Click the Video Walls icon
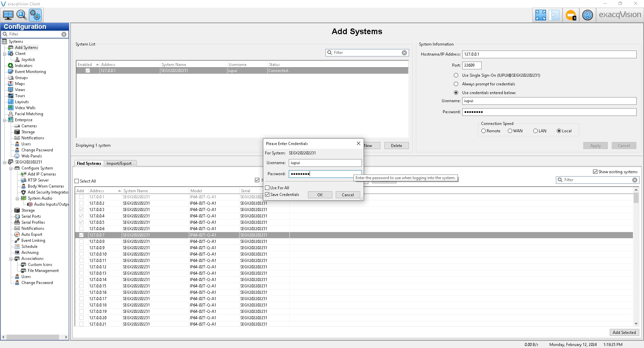The width and height of the screenshot is (644, 348). 11,108
